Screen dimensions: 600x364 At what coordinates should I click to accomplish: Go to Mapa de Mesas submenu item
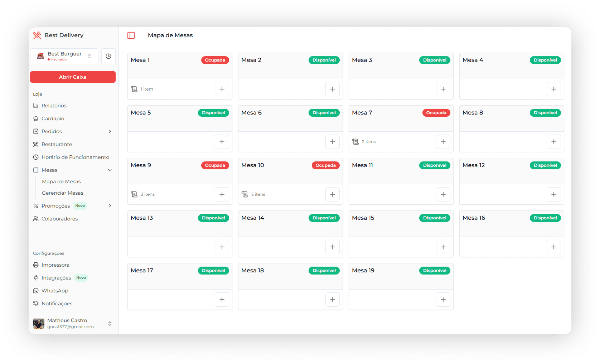tap(61, 181)
